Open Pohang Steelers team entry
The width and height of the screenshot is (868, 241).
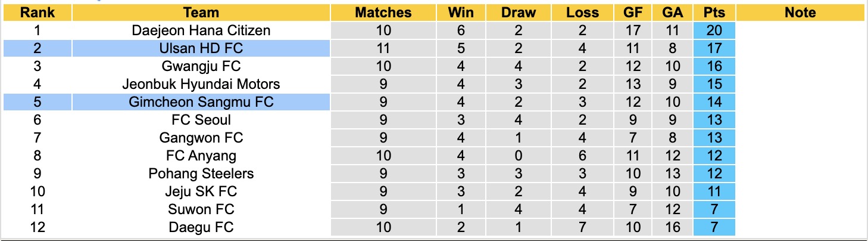[x=201, y=174]
